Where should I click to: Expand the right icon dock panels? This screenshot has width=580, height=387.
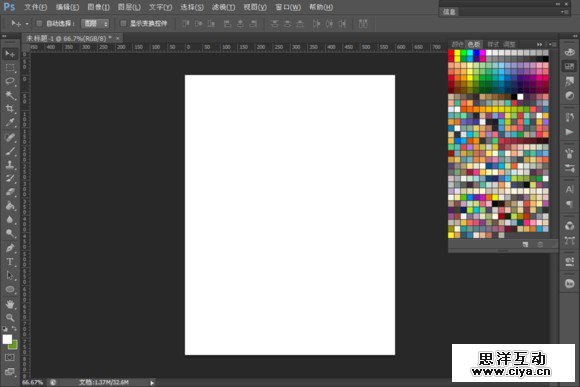[575, 36]
